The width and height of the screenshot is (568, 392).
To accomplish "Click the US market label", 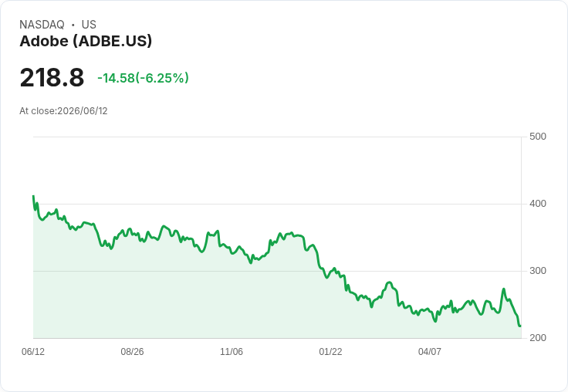I will click(x=89, y=25).
